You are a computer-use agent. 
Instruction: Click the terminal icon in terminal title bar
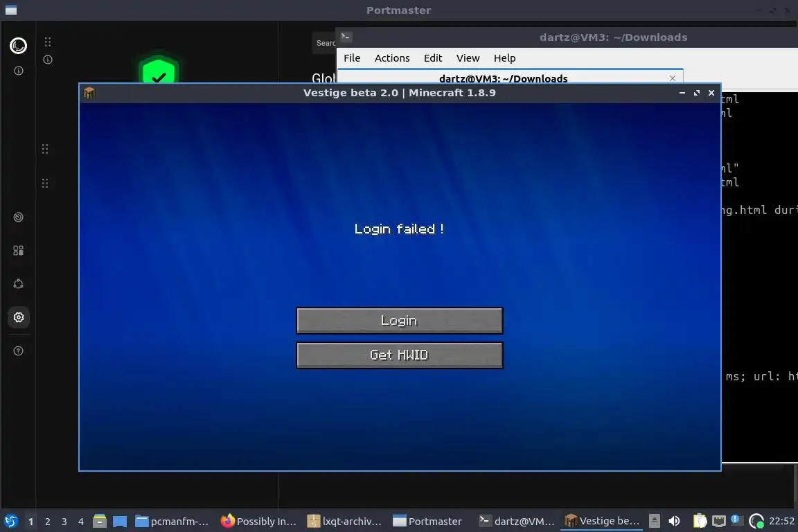(346, 37)
